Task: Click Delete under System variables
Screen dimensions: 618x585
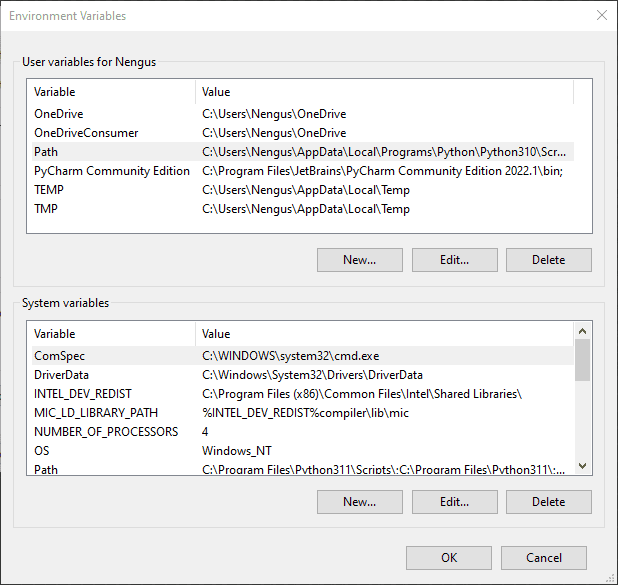Action: click(x=549, y=502)
